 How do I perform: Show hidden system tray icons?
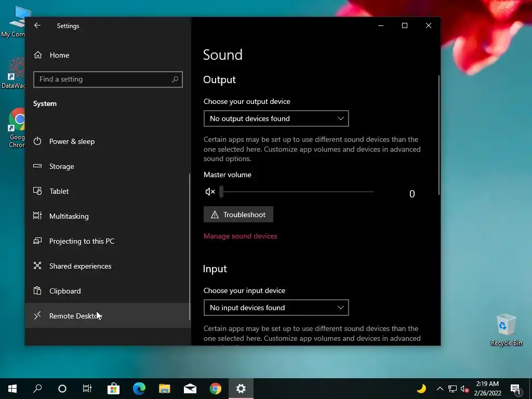click(440, 389)
